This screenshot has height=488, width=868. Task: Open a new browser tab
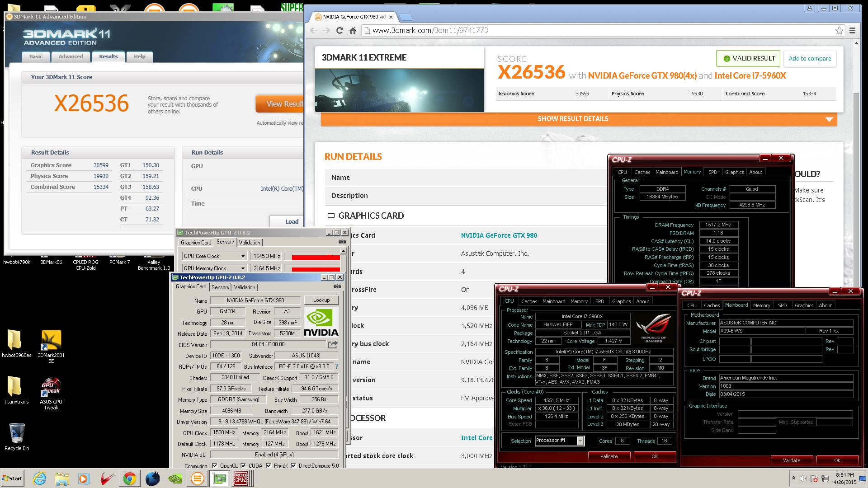click(x=406, y=17)
